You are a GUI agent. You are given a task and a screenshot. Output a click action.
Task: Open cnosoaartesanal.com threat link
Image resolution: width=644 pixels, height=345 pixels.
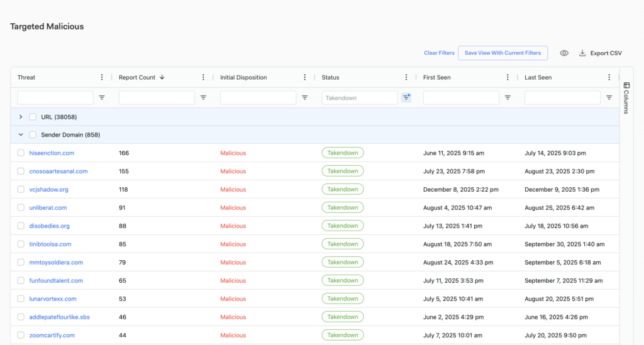58,171
